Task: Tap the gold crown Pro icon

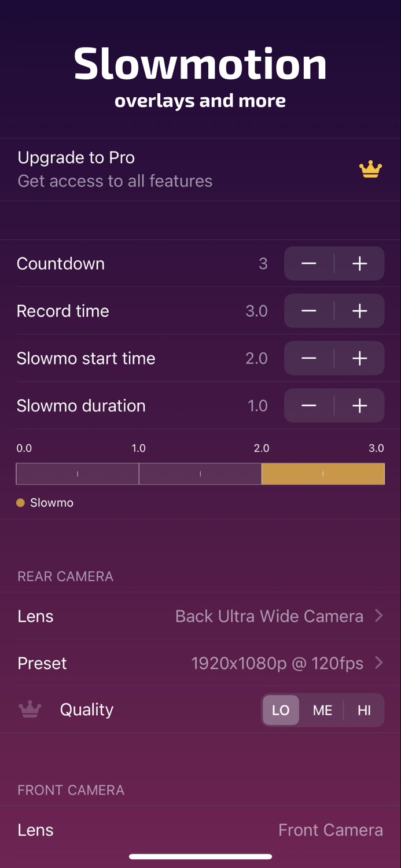Action: click(370, 170)
